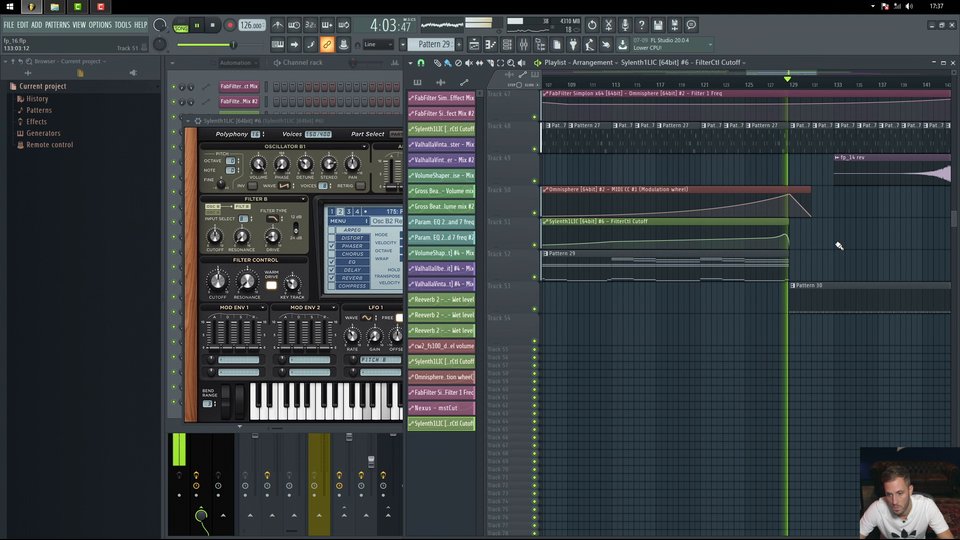This screenshot has width=960, height=540.
Task: Open the Oscillator B1 section dropdown
Action: (364, 146)
